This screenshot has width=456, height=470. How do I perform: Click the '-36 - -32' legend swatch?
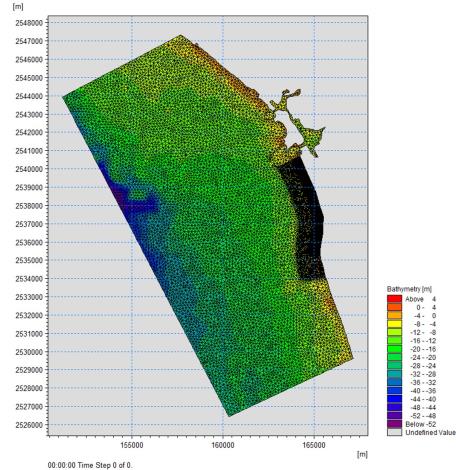(394, 382)
